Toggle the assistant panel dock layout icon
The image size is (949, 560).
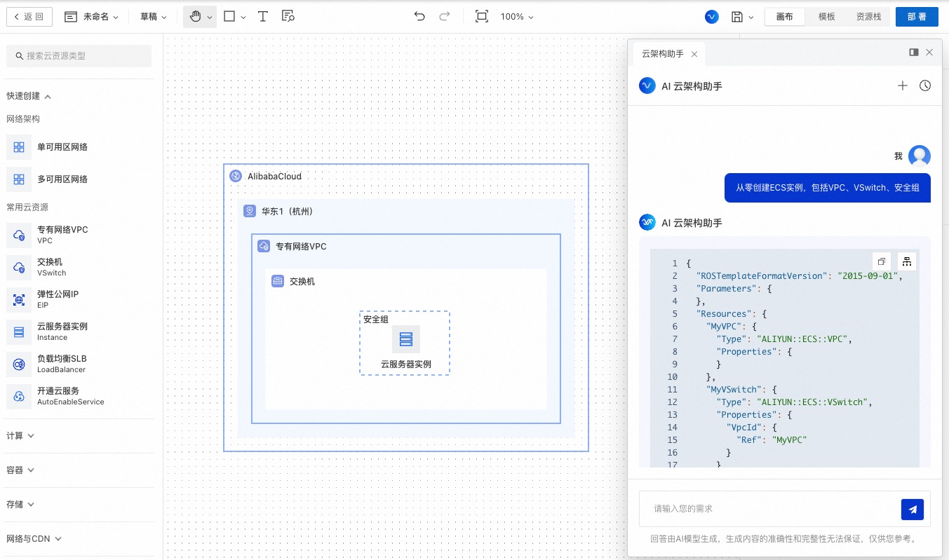[x=914, y=52]
